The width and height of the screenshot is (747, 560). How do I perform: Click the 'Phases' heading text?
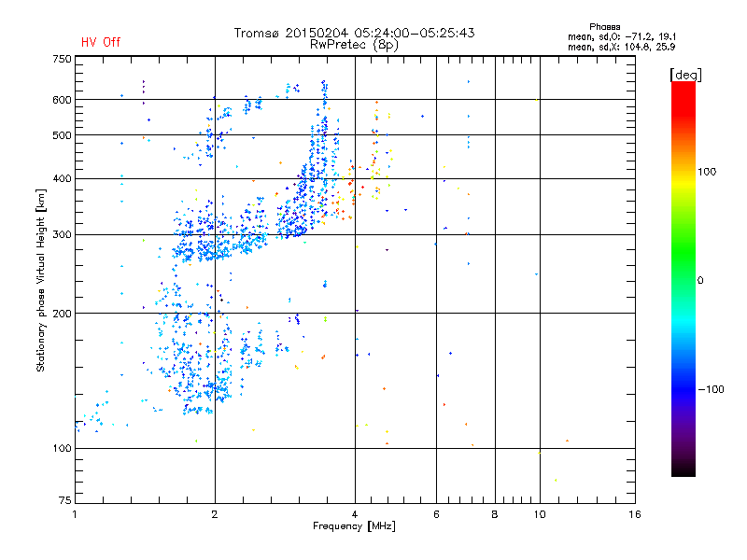(604, 27)
